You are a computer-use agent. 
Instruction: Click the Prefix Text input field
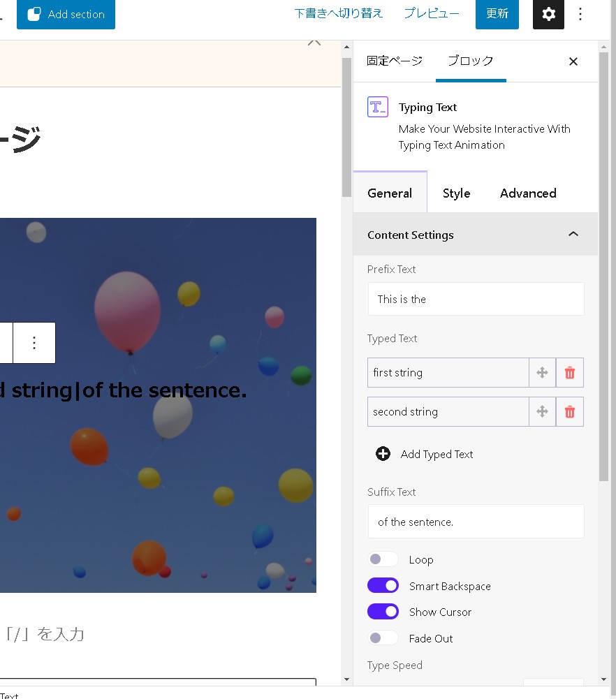coord(476,299)
